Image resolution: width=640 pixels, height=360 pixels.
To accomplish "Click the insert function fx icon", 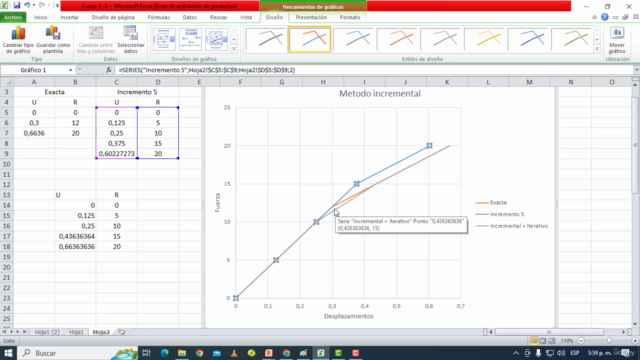I will click(109, 70).
